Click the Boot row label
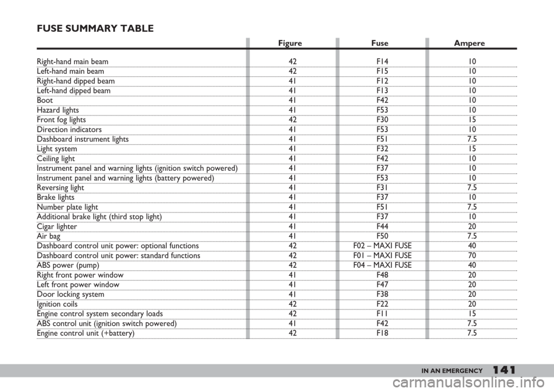Viewport: 554px width, 392px height. (45, 100)
